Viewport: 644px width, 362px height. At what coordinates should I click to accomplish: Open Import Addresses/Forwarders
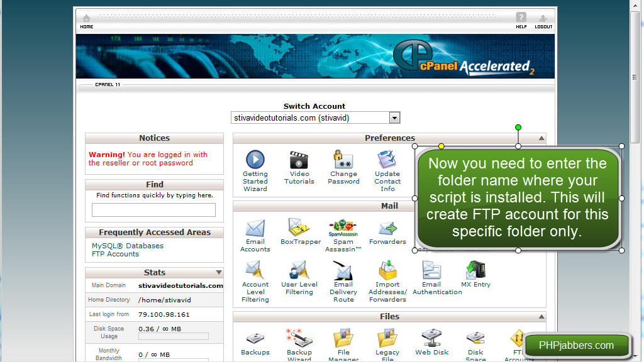point(387,282)
